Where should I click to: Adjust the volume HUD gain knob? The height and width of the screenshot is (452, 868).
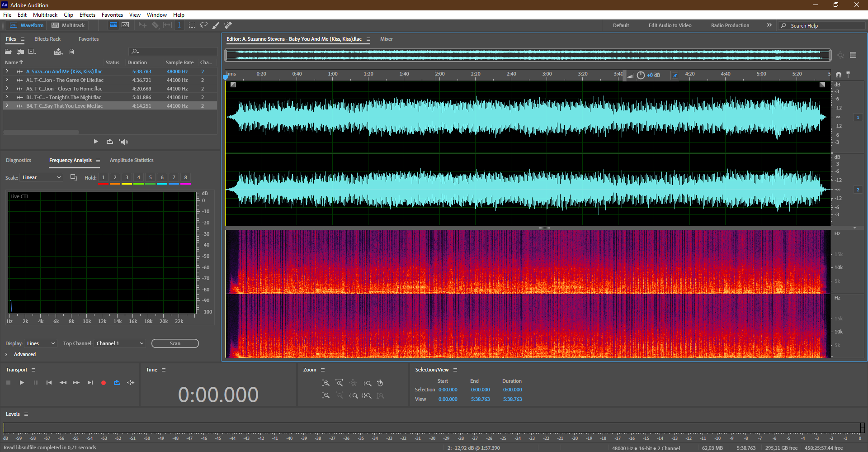(x=641, y=75)
